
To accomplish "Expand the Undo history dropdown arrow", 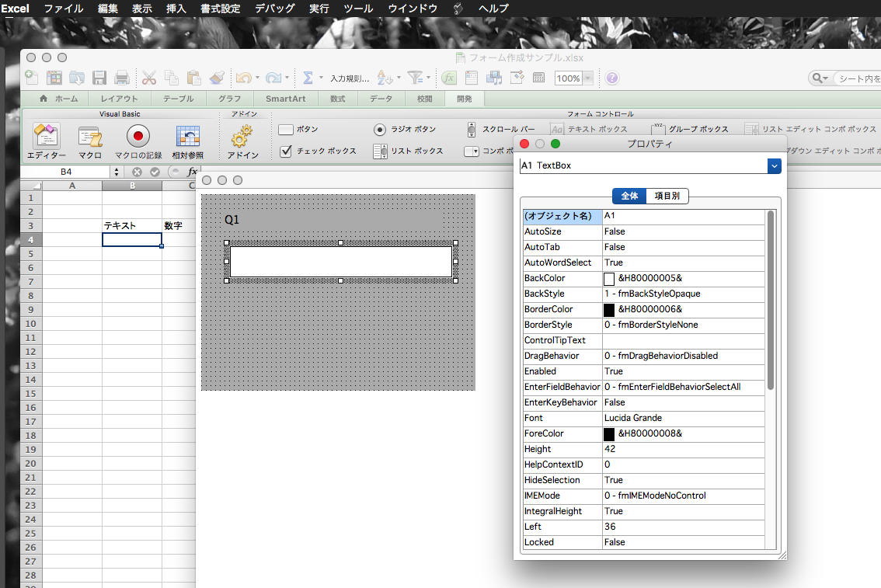I will click(258, 78).
